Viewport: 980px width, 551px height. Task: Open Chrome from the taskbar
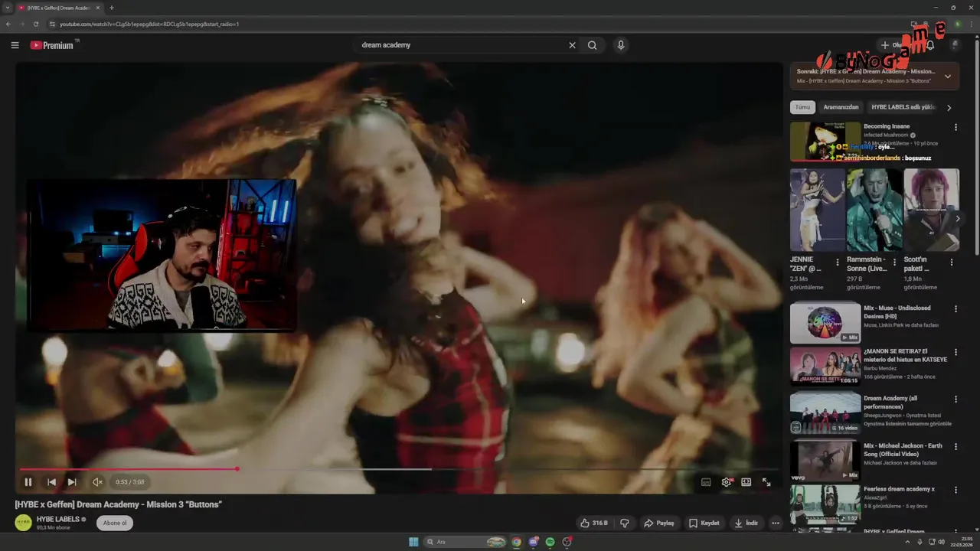[516, 542]
